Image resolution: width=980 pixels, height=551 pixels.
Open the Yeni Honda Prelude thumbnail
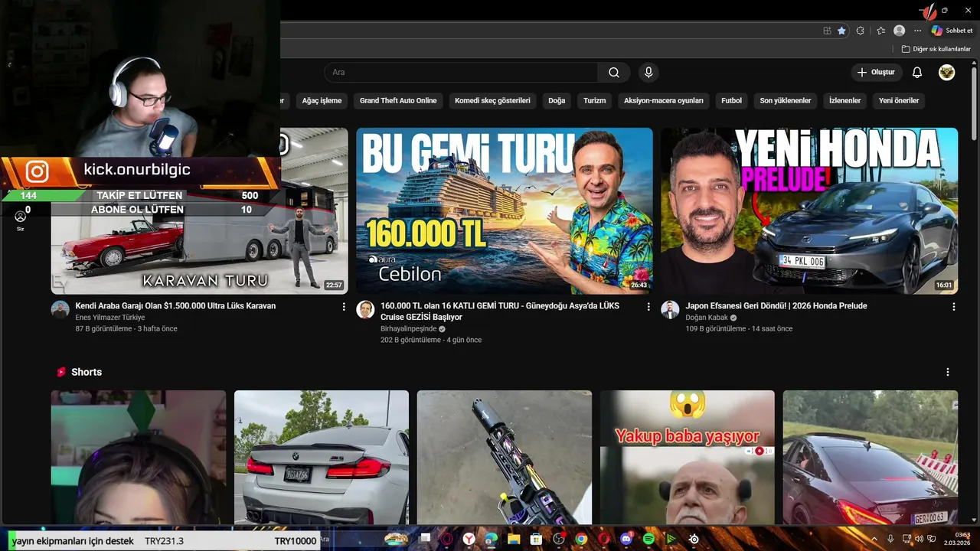tap(809, 211)
